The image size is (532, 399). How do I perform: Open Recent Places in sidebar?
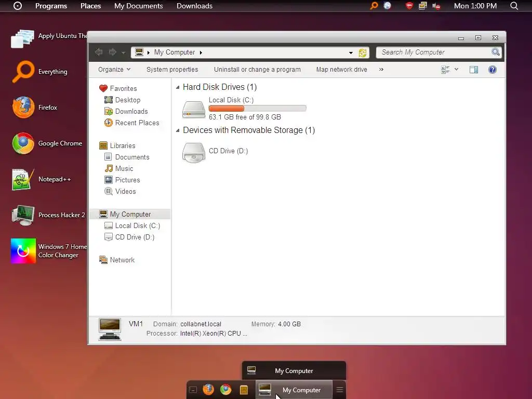click(x=137, y=123)
